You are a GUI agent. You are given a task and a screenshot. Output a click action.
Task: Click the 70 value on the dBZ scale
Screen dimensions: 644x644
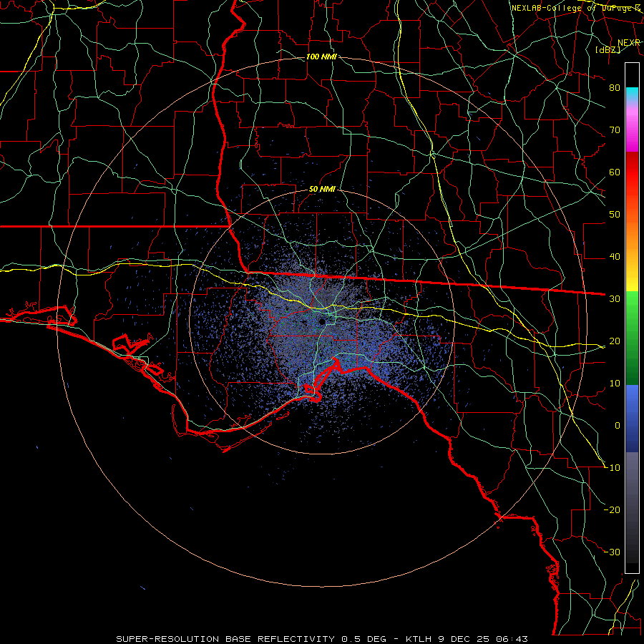pyautogui.click(x=615, y=130)
